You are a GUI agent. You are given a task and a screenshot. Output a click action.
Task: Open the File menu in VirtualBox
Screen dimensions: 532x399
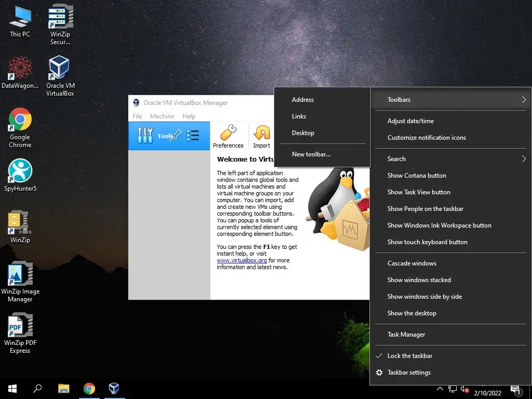click(x=137, y=116)
